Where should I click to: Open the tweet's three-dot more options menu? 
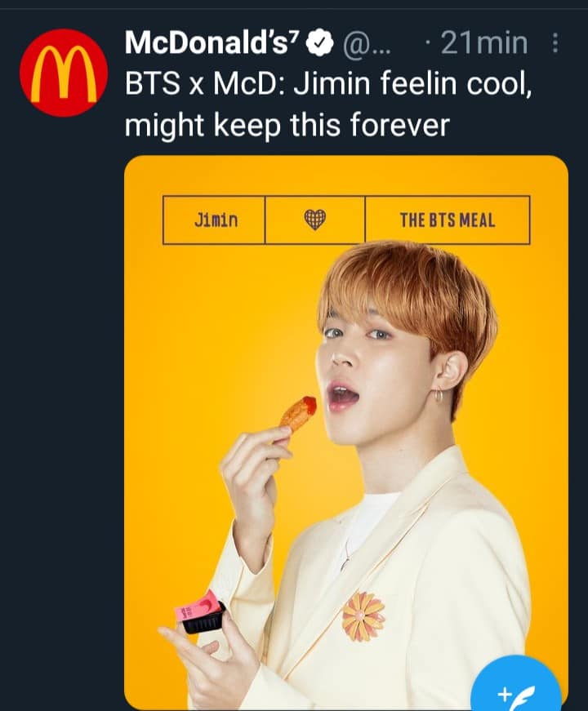coord(555,43)
